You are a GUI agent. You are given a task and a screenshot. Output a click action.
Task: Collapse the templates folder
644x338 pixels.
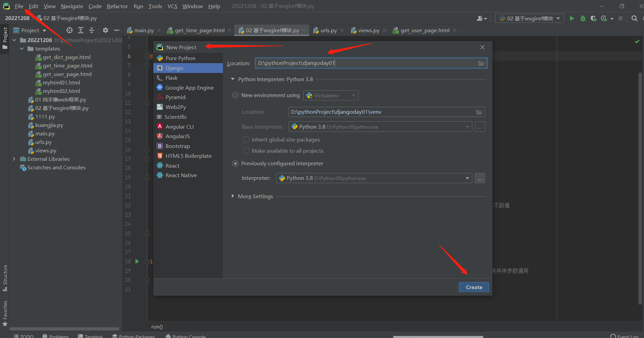22,49
